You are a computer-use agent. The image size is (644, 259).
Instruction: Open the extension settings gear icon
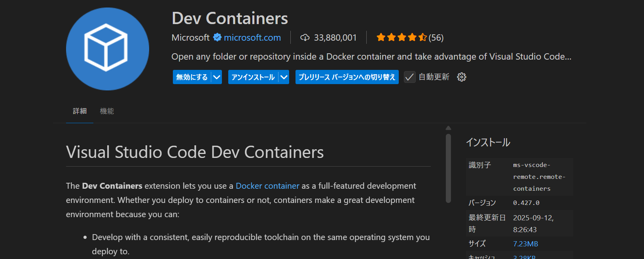pos(462,77)
